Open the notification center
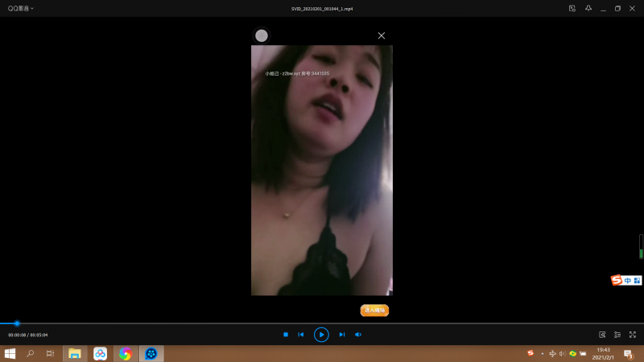Image resolution: width=644 pixels, height=362 pixels. point(628,353)
